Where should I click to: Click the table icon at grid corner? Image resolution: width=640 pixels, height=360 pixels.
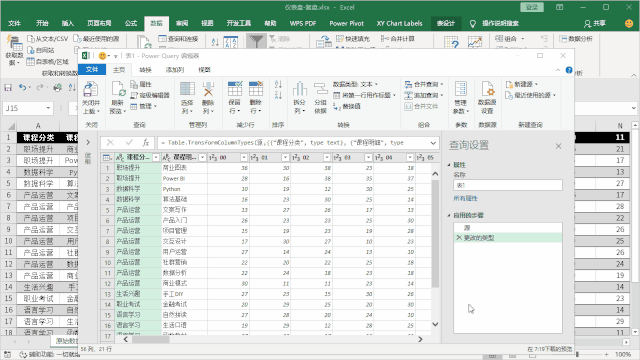(107, 157)
